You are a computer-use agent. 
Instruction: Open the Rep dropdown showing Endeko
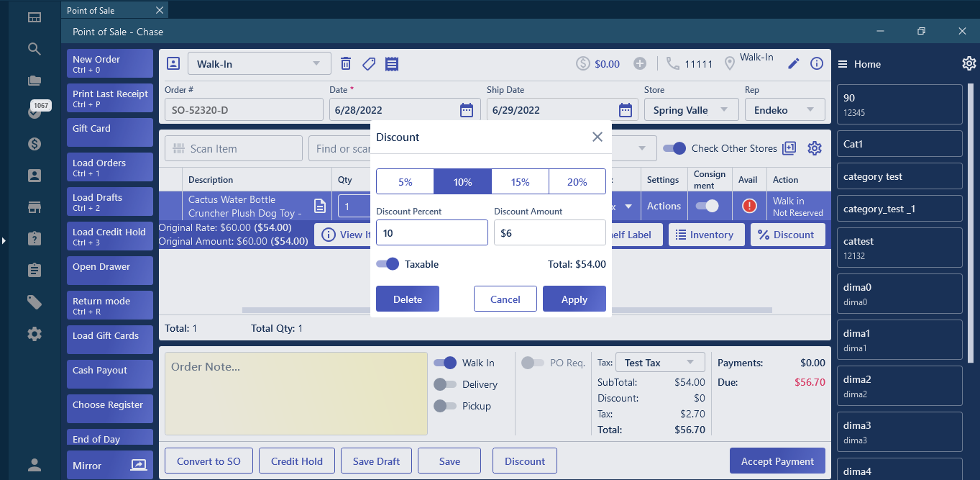pyautogui.click(x=784, y=110)
